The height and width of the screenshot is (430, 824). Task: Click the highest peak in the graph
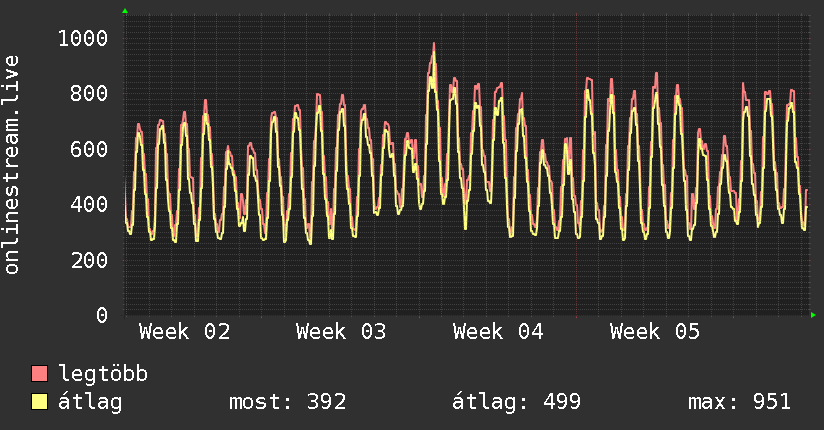click(x=434, y=45)
